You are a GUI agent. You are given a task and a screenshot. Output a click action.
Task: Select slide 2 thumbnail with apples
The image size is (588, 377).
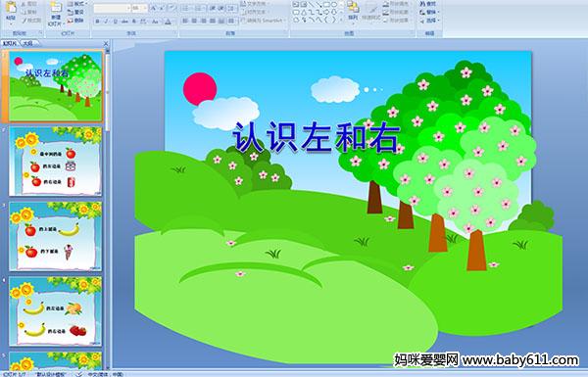tap(55, 162)
